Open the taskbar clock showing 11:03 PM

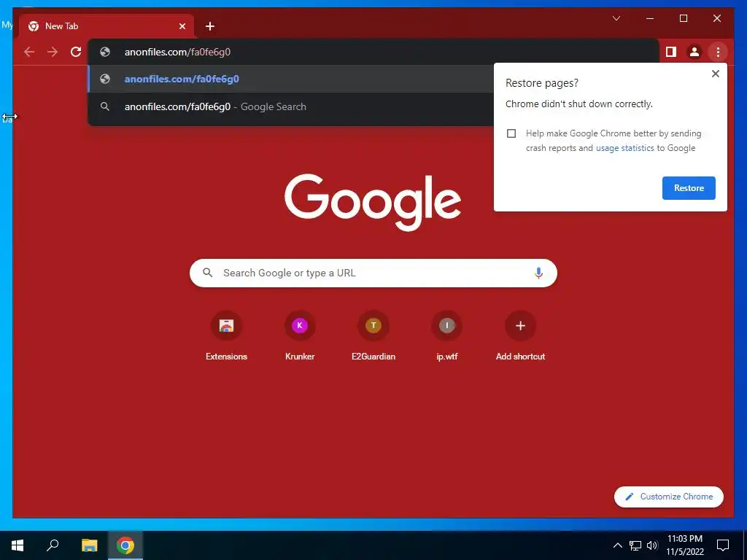684,545
